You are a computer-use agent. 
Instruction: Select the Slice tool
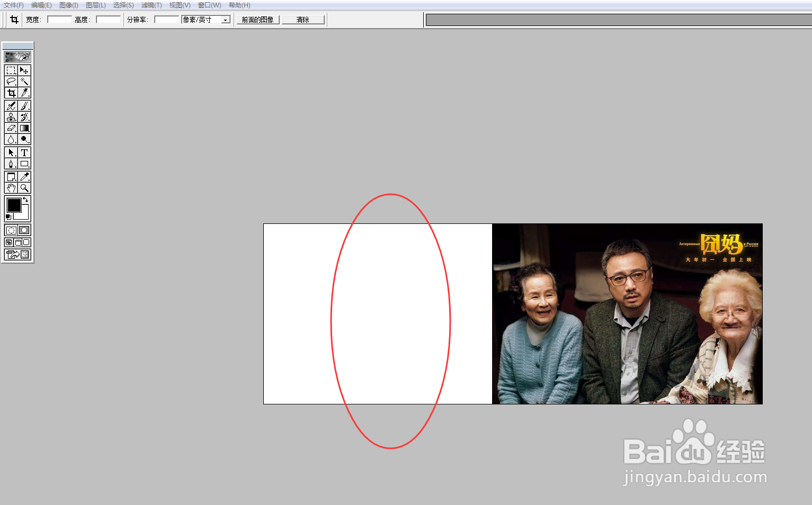point(24,93)
